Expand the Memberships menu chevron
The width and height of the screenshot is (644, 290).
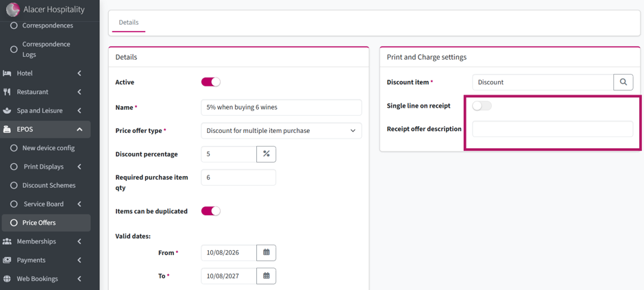pyautogui.click(x=79, y=241)
